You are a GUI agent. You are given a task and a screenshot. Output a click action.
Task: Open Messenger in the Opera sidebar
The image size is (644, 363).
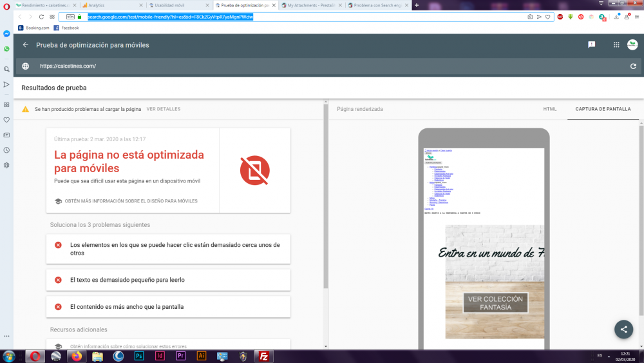point(6,34)
